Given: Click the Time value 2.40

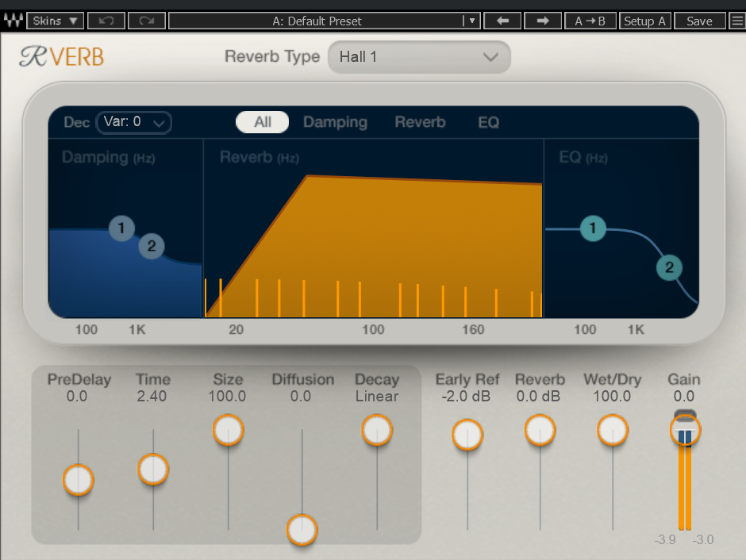Looking at the screenshot, I should coord(152,396).
